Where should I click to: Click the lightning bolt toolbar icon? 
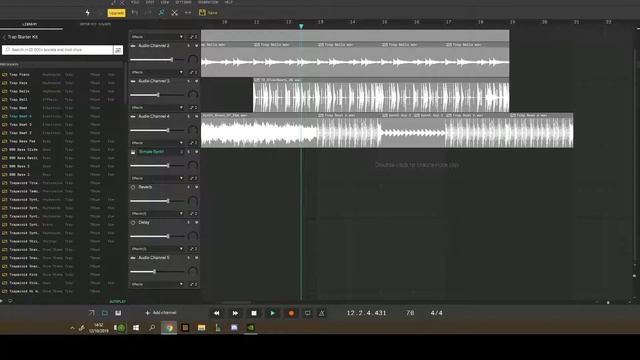(x=87, y=13)
